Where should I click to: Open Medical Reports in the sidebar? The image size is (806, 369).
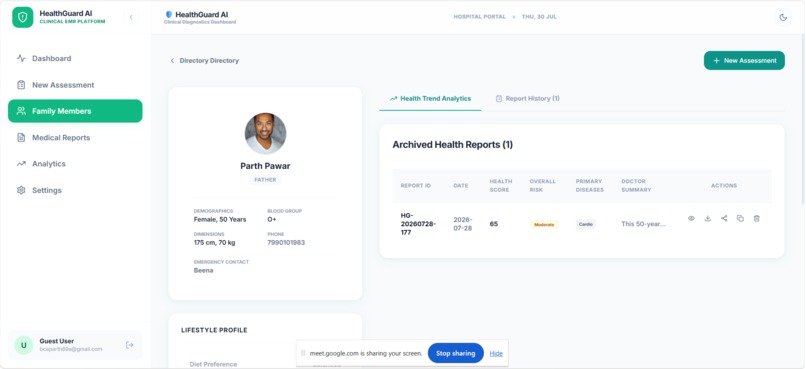point(75,138)
